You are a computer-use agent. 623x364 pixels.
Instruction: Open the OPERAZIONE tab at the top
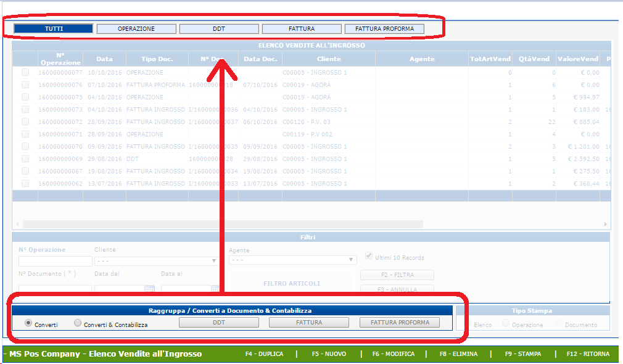pos(136,28)
